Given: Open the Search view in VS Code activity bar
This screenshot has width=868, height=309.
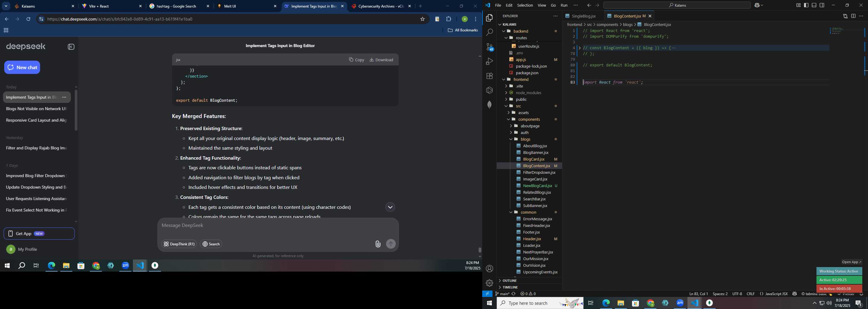Looking at the screenshot, I should click(489, 32).
